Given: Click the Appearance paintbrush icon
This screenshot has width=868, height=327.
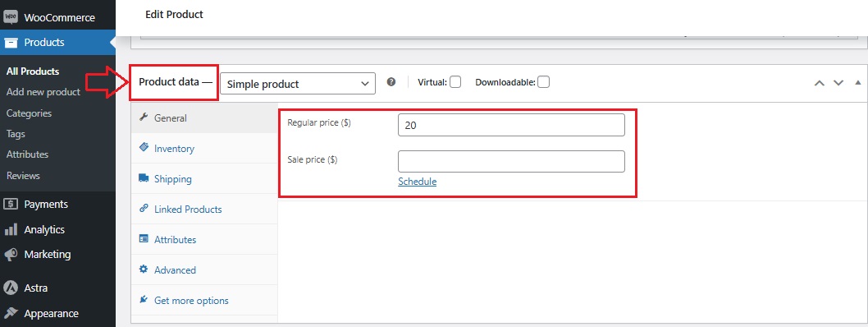Looking at the screenshot, I should tap(11, 313).
